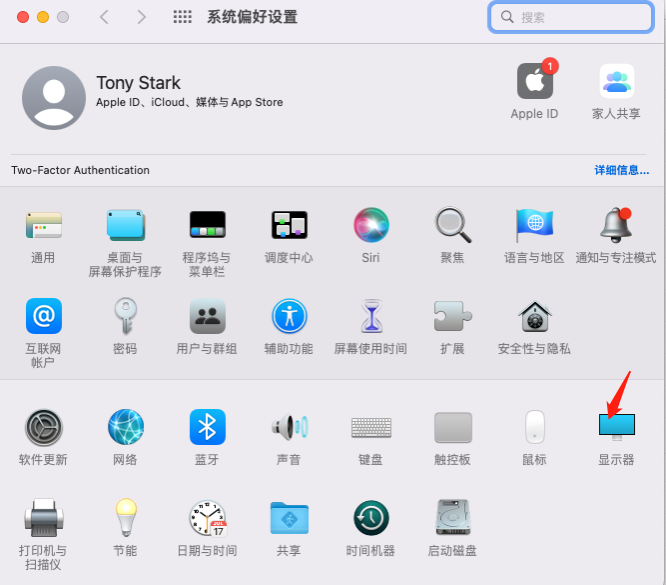Open 屏幕使用时间 Screen Time
Viewport: 666px width, 585px height.
click(x=370, y=317)
